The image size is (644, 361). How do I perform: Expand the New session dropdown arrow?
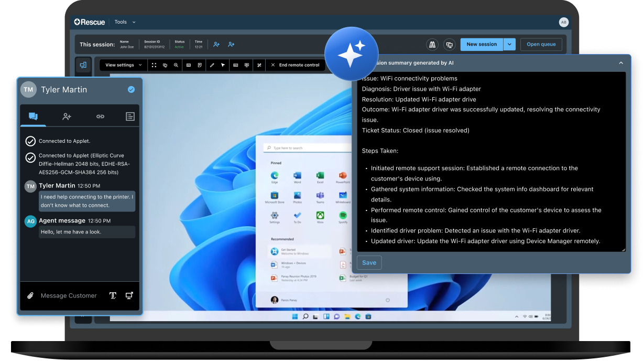click(509, 44)
